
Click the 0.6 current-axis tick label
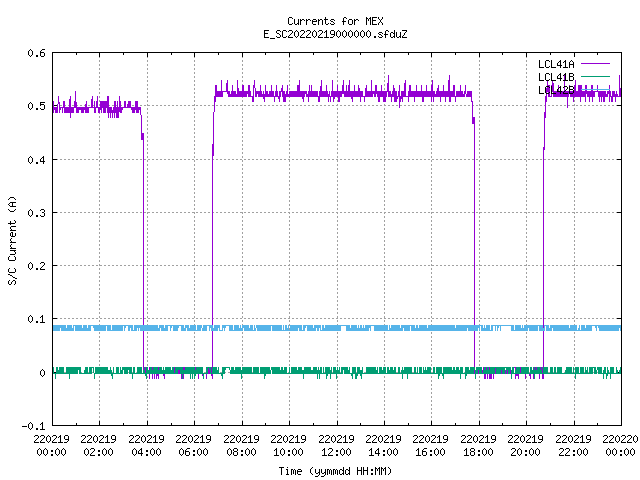click(x=36, y=53)
